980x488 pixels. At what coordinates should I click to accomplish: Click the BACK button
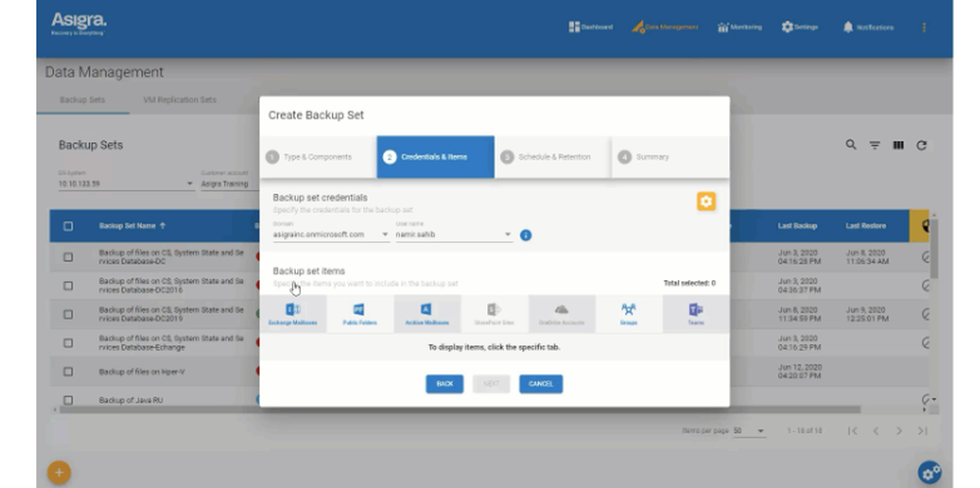(x=444, y=384)
